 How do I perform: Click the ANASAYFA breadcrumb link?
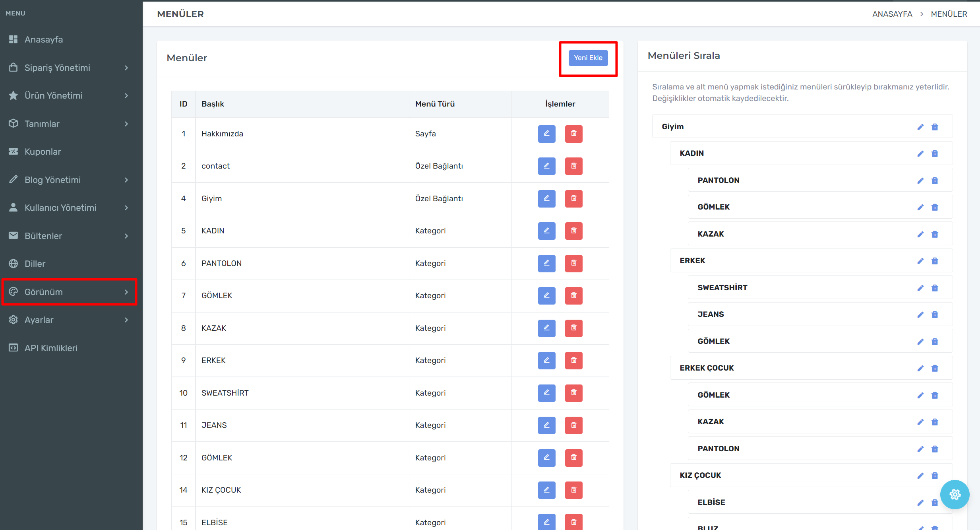point(892,14)
